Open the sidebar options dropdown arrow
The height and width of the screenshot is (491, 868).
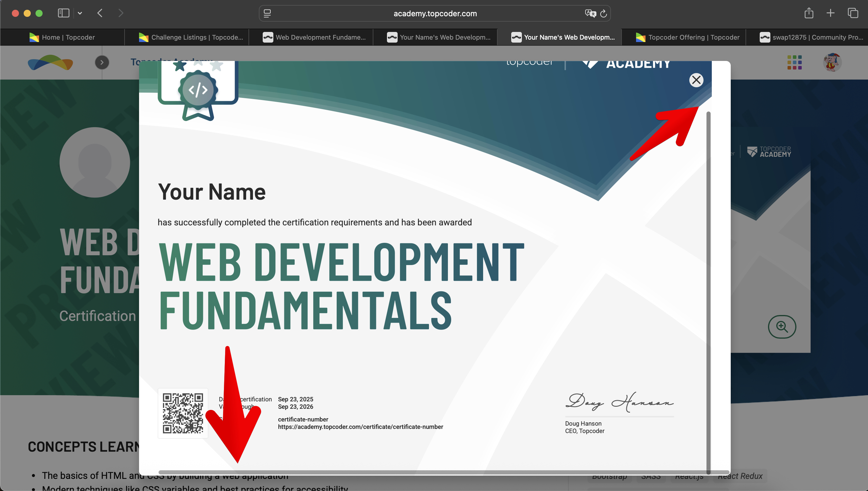(80, 13)
